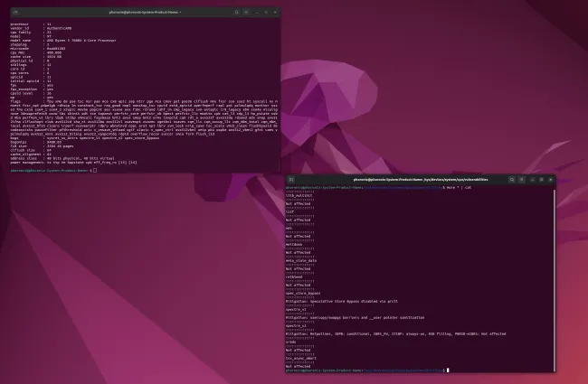Screen dimensions: 588x384
Task: Click search icon in the cpuinfo terminal window
Action: 237,12
